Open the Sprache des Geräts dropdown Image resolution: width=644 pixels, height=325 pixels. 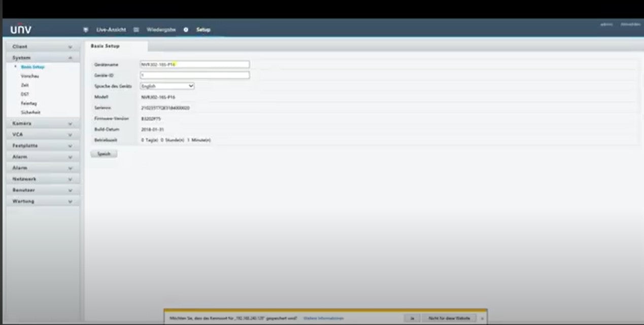(167, 86)
